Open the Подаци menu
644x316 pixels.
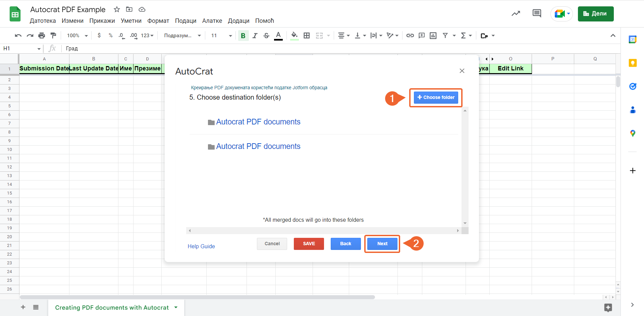click(185, 21)
